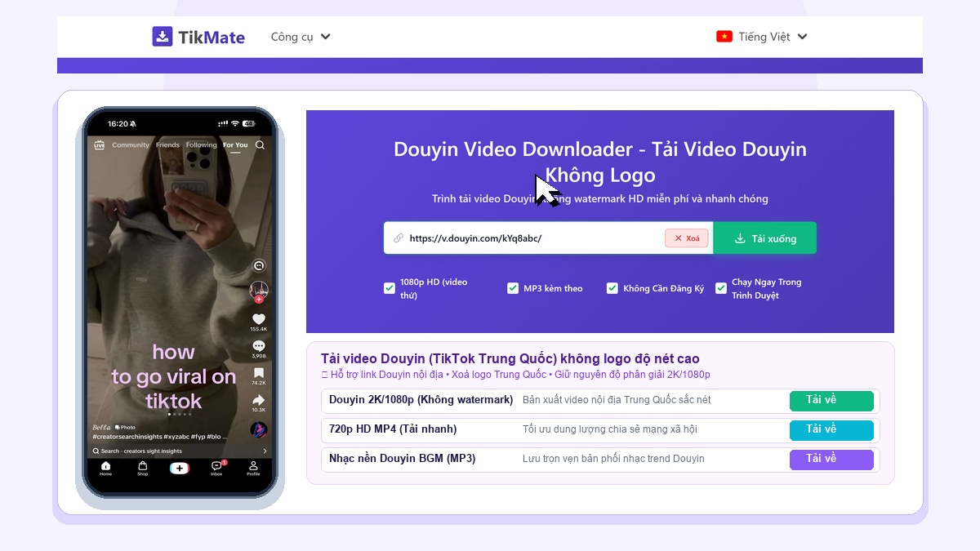
Task: Select the Following tab in phone
Action: click(x=201, y=145)
